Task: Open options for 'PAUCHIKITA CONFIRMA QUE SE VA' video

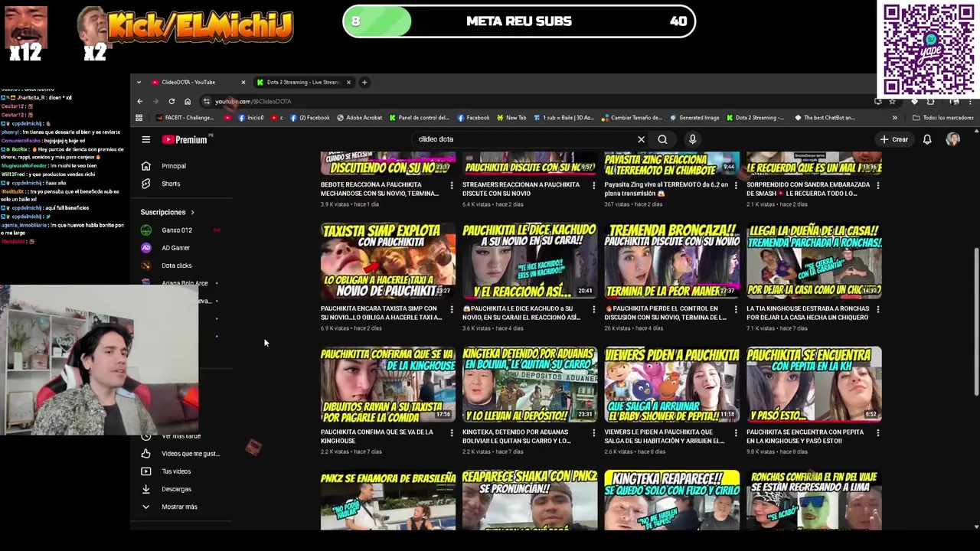Action: pyautogui.click(x=451, y=432)
